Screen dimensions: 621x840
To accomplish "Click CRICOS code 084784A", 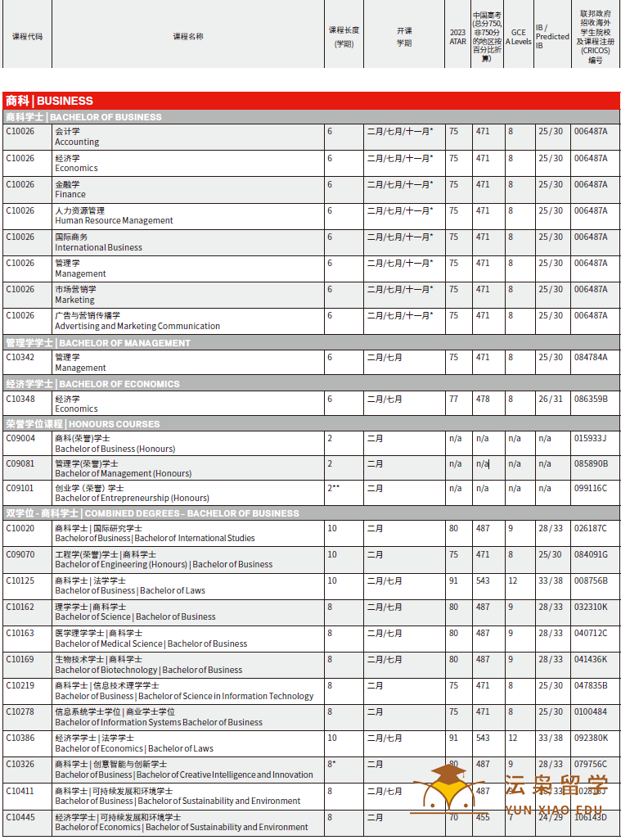I will coord(591,357).
